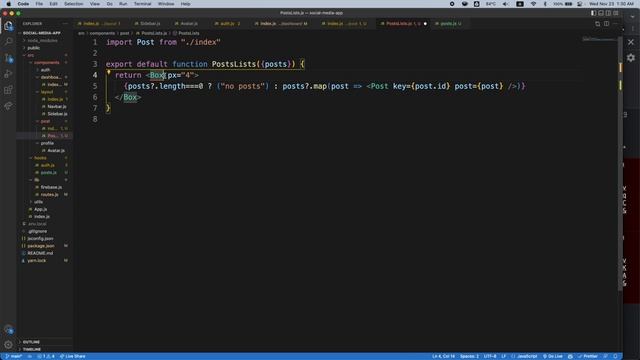Click the gear icon on right panel

[631, 58]
